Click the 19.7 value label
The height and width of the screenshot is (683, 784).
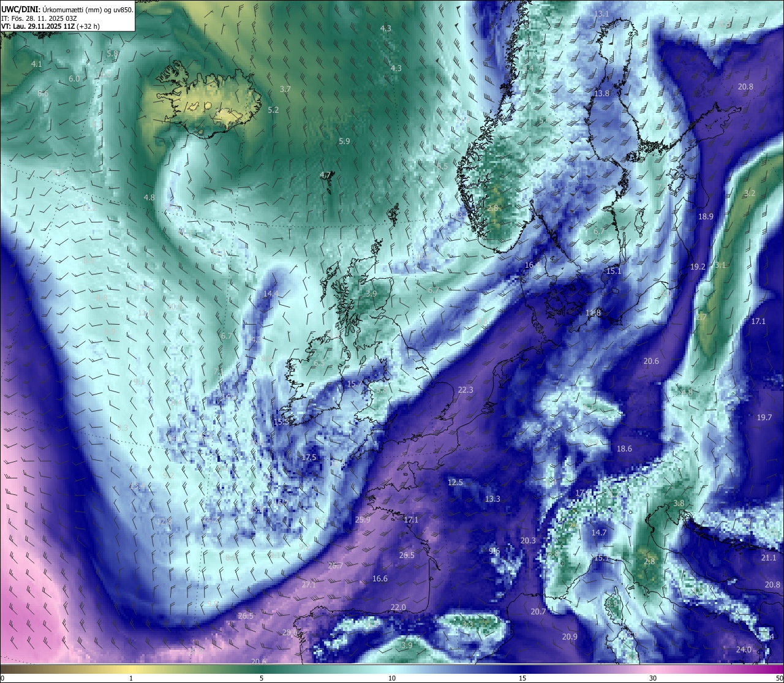click(764, 418)
